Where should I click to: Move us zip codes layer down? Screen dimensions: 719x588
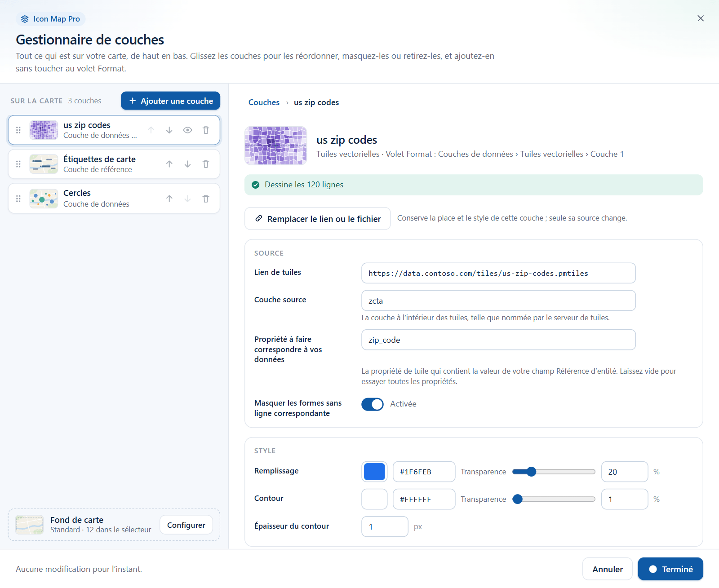[x=169, y=130]
